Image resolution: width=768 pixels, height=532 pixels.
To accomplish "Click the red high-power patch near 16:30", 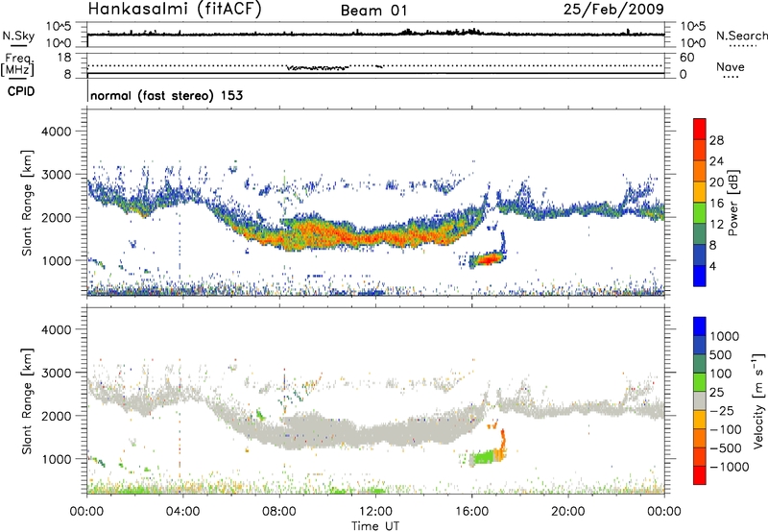I will coord(489,258).
